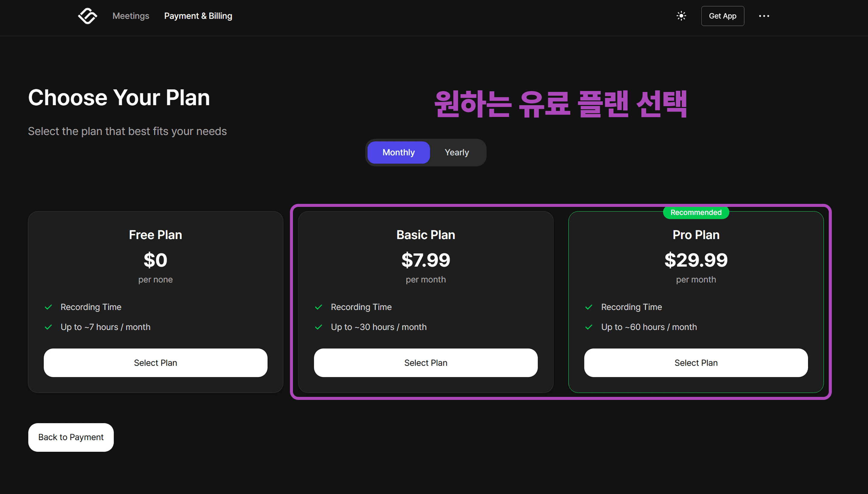868x494 pixels.
Task: Click the Get App button
Action: coord(722,16)
